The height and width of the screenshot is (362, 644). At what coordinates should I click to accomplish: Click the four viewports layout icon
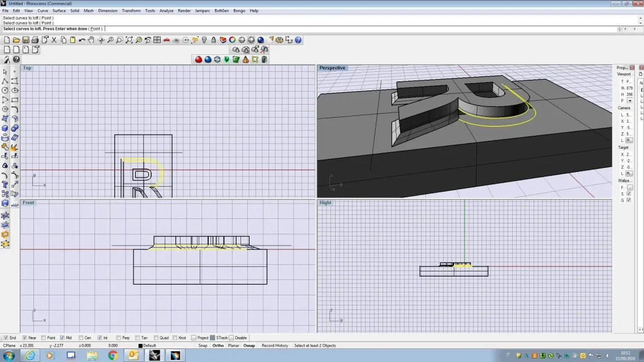157,40
